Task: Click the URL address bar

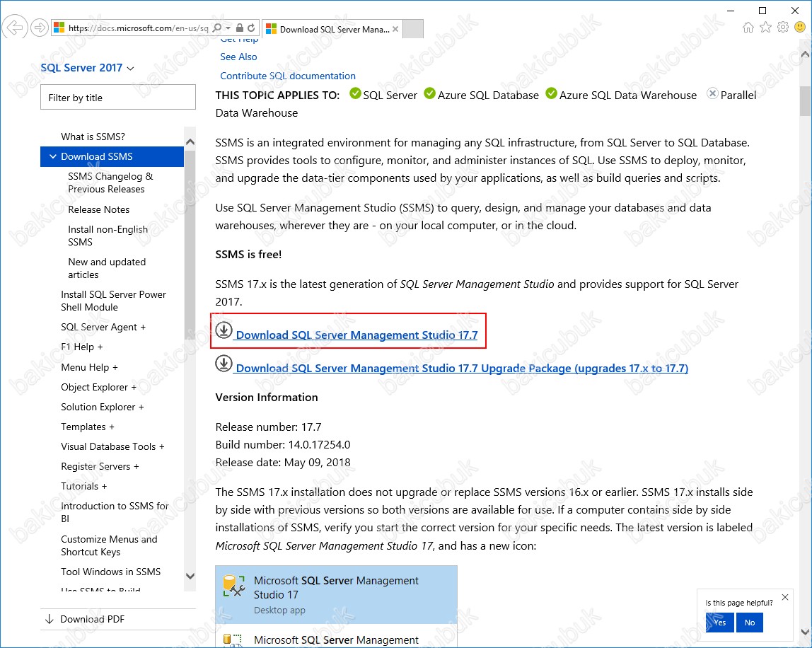Action: click(x=138, y=28)
